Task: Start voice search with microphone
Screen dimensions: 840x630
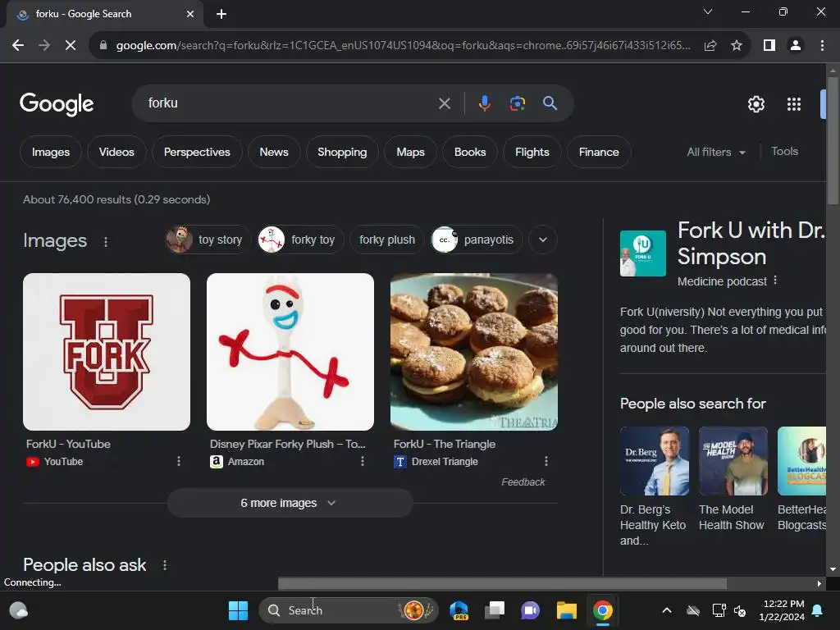Action: coord(484,103)
